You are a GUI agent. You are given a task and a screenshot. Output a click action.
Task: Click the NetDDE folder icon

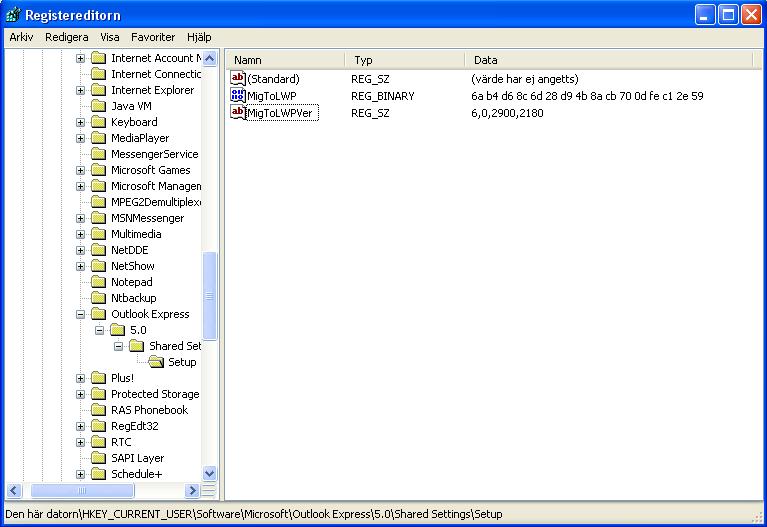tap(98, 250)
